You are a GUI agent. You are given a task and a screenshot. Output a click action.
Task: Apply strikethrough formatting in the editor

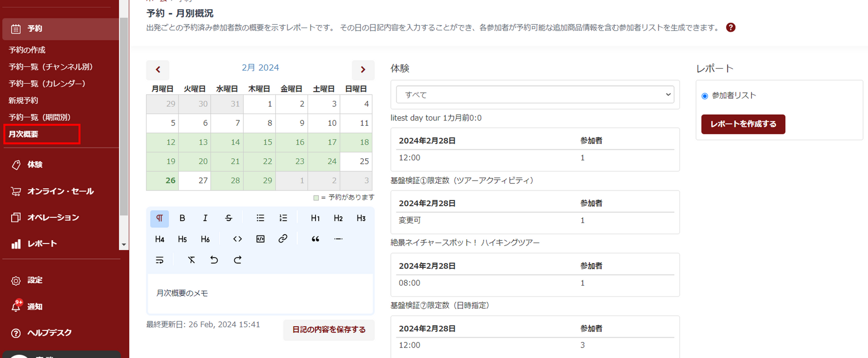228,218
